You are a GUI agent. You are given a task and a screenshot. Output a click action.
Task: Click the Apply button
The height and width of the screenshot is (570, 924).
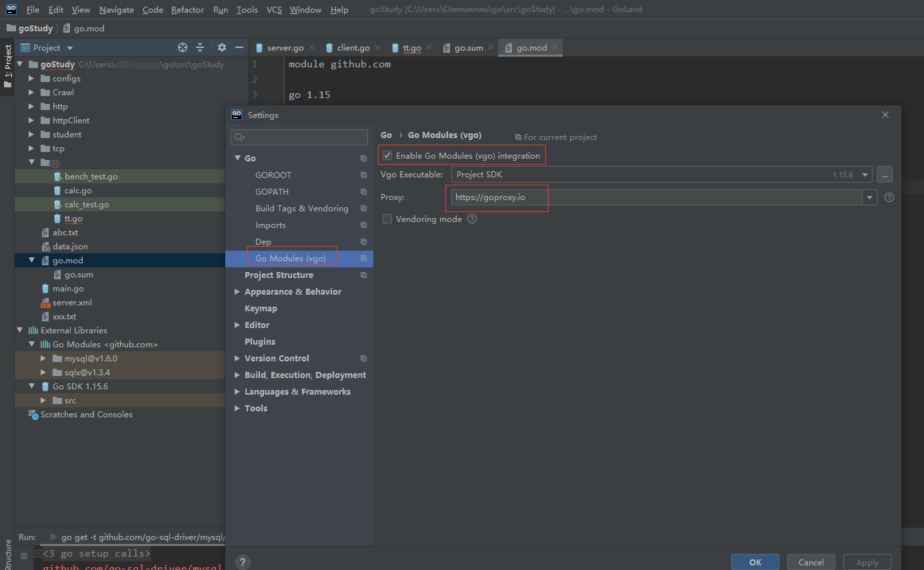867,562
